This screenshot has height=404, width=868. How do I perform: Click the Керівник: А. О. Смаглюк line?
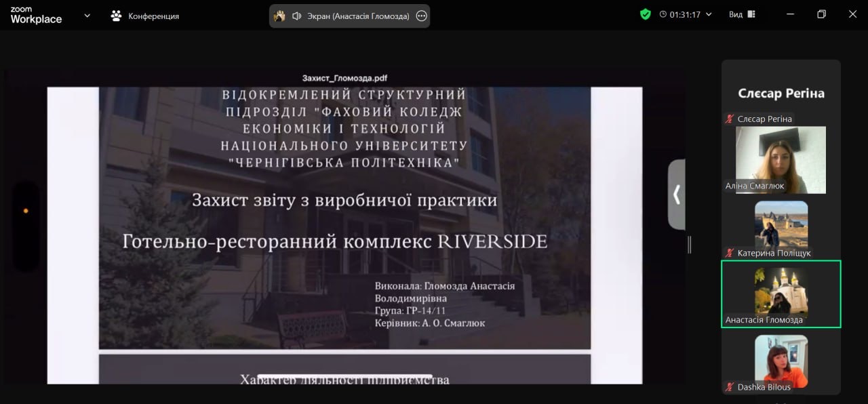tap(430, 323)
